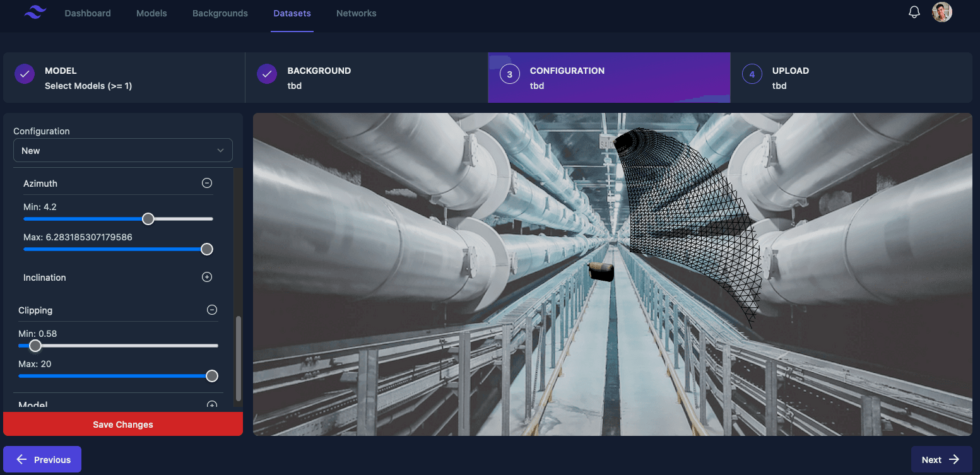
Task: Open the Configuration dropdown showing New
Action: pyautogui.click(x=122, y=150)
